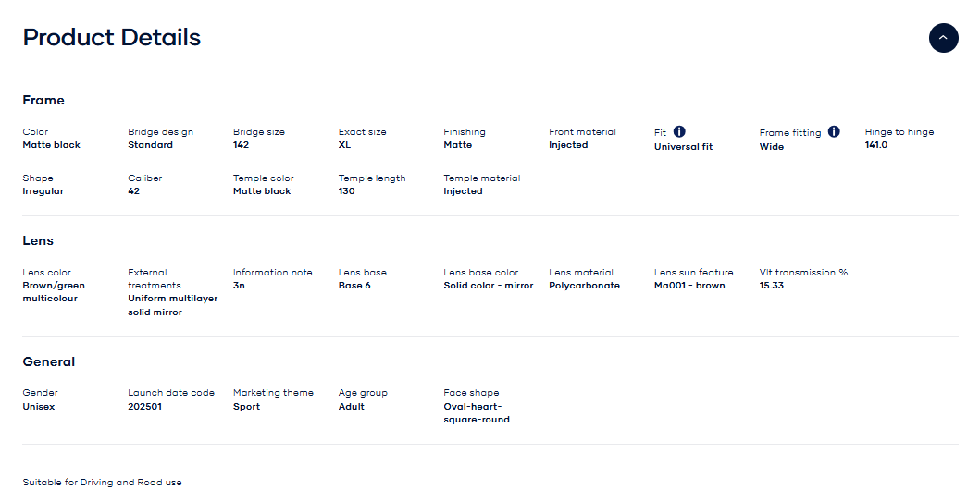Select the Brown/green multicolour lens color text
980x502 pixels.
(x=54, y=292)
